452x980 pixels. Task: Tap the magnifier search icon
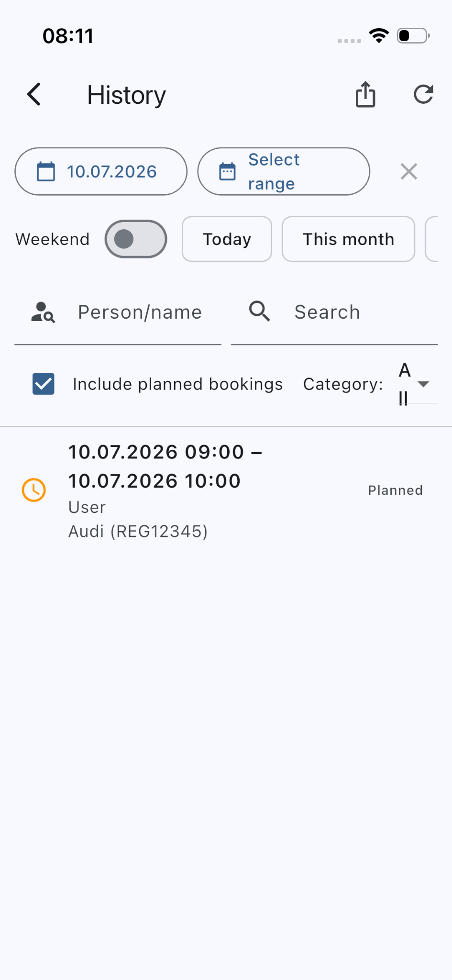260,312
